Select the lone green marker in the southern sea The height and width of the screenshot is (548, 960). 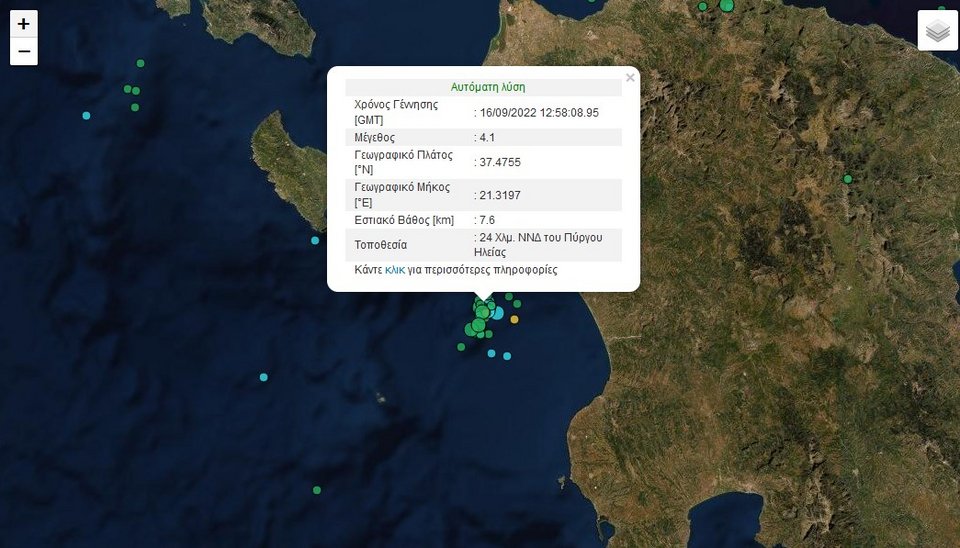click(x=317, y=490)
